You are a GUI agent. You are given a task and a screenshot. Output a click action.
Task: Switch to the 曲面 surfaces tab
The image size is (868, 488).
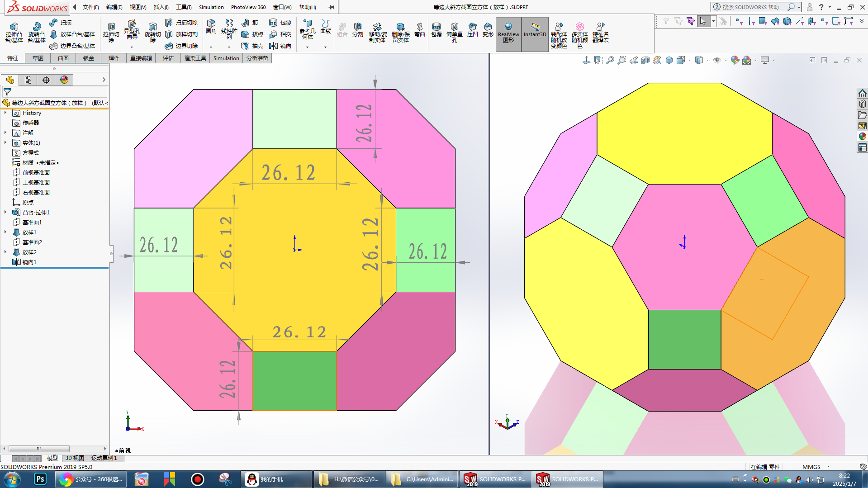click(x=63, y=58)
